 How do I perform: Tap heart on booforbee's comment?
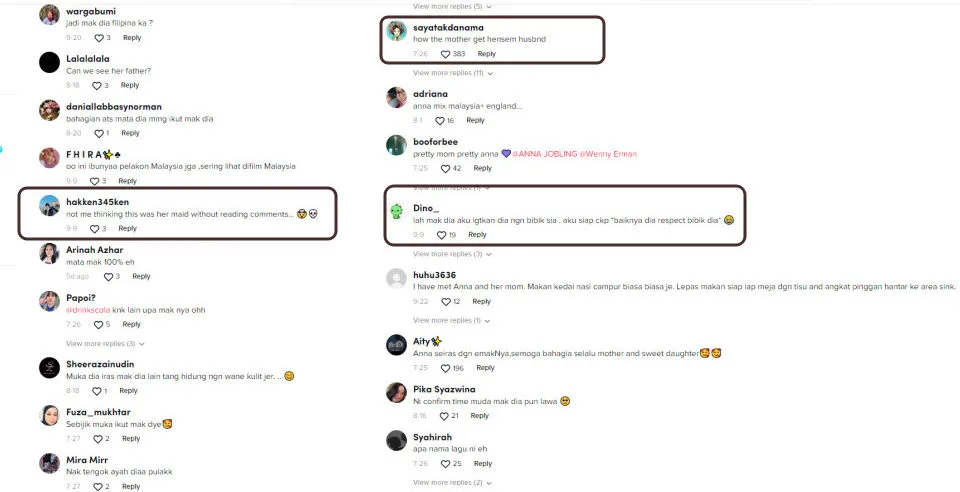[x=445, y=169]
